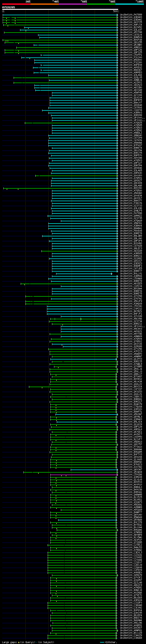Select the UniRef100_A3PAI8 label
The image size is (146, 644).
(131, 600)
